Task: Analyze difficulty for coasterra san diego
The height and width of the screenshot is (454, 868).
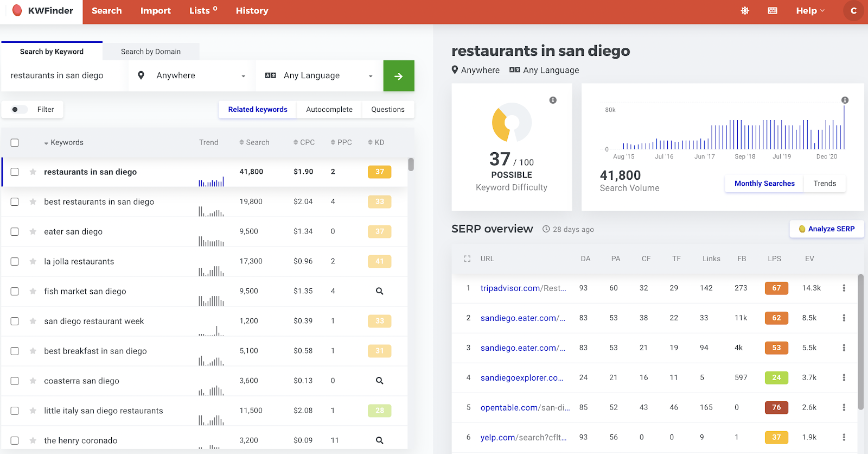Action: (x=380, y=381)
